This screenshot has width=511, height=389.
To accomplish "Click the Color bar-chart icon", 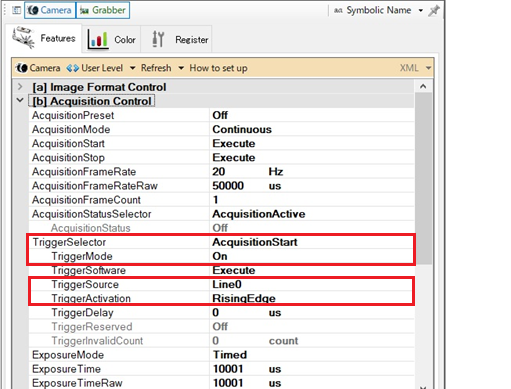I will (98, 39).
